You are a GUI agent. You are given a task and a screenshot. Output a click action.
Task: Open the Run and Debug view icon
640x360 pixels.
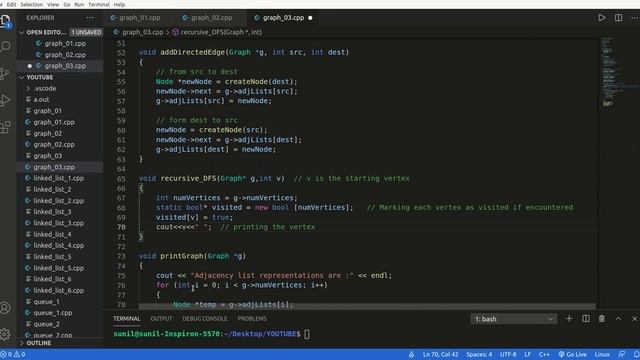click(5, 100)
